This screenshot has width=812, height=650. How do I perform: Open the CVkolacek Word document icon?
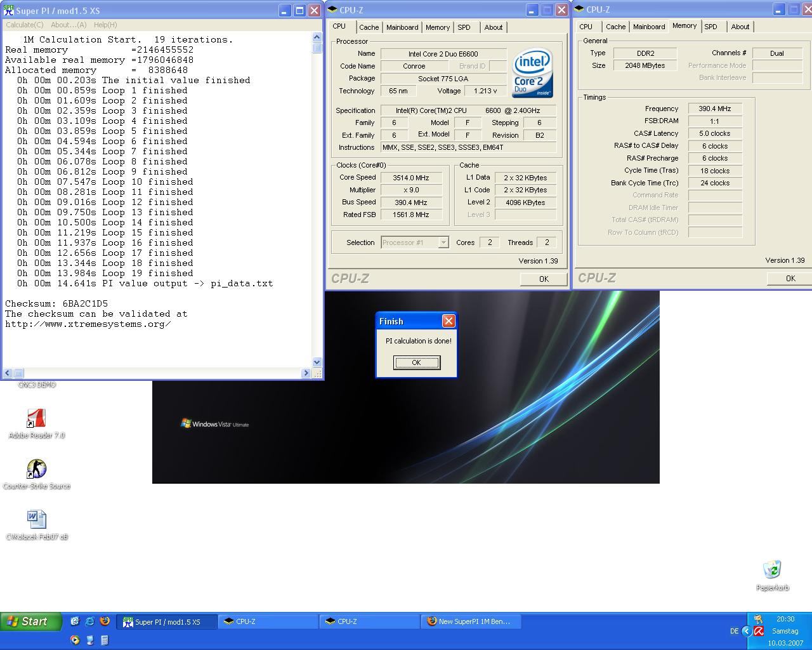[x=36, y=525]
